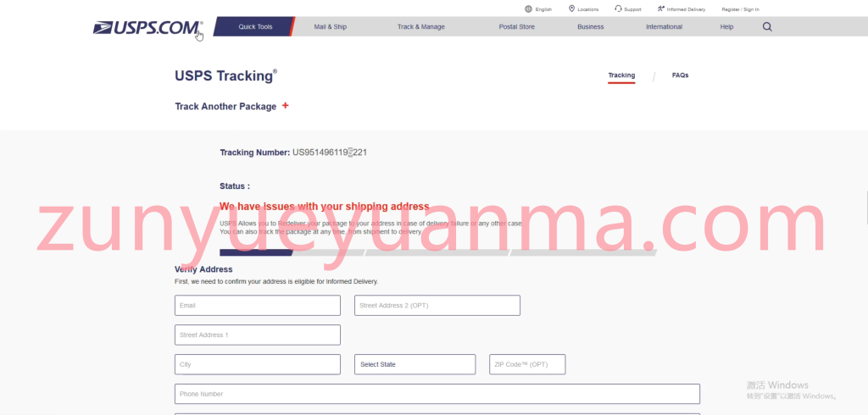
Task: Switch to the Tracking tab
Action: (x=621, y=75)
